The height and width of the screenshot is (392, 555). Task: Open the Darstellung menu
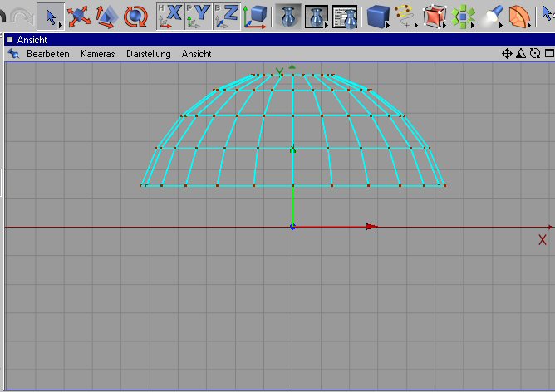148,54
